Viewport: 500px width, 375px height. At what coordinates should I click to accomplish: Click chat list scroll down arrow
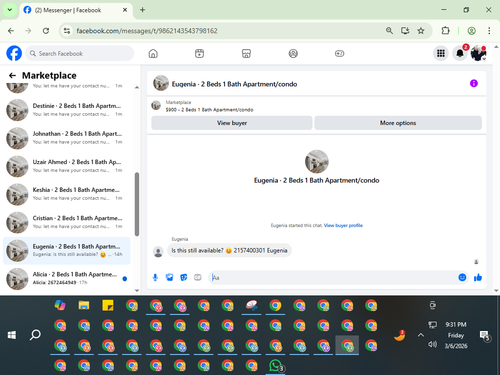(x=137, y=290)
